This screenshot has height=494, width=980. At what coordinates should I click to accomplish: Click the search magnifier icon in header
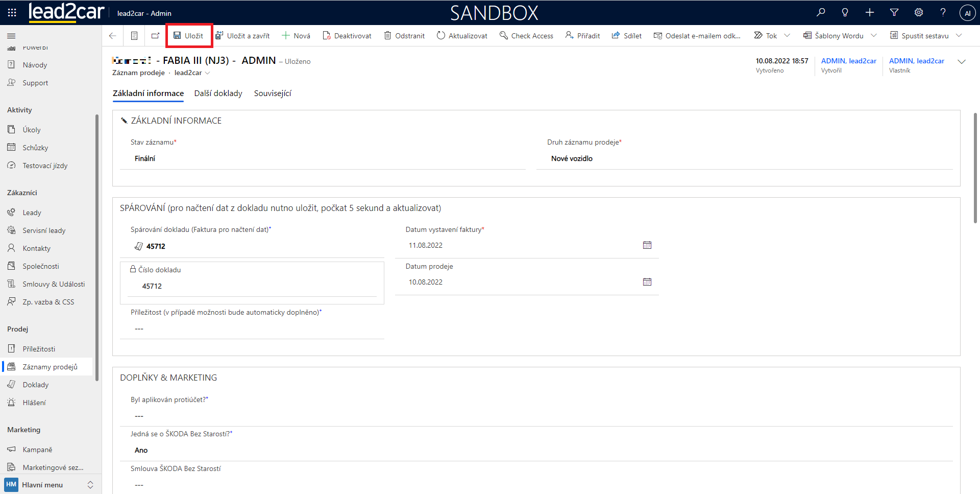click(x=821, y=13)
